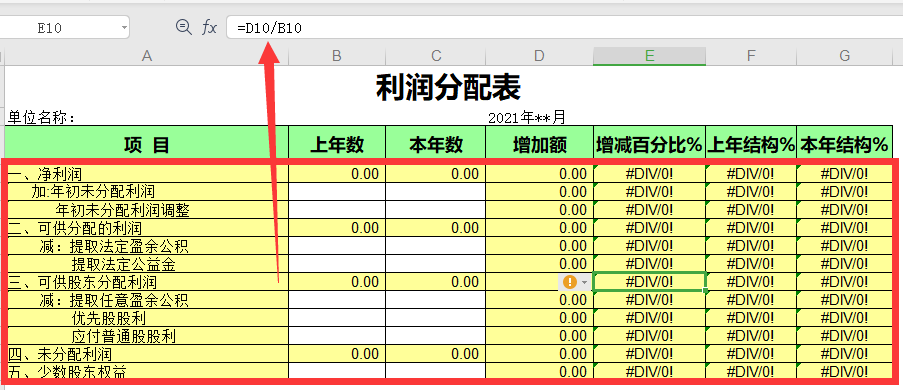
Task: Select column A header
Action: pyautogui.click(x=147, y=56)
